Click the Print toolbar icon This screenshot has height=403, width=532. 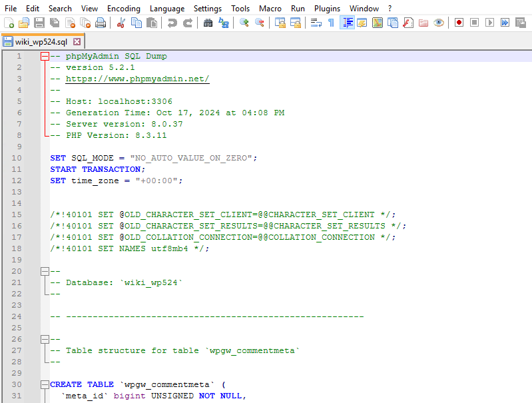[101, 23]
